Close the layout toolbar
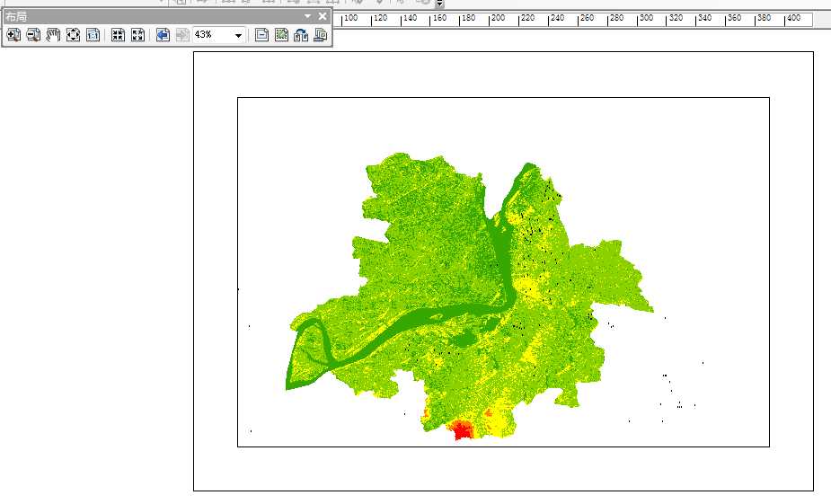Viewport: 831px width, 504px height. tap(323, 16)
